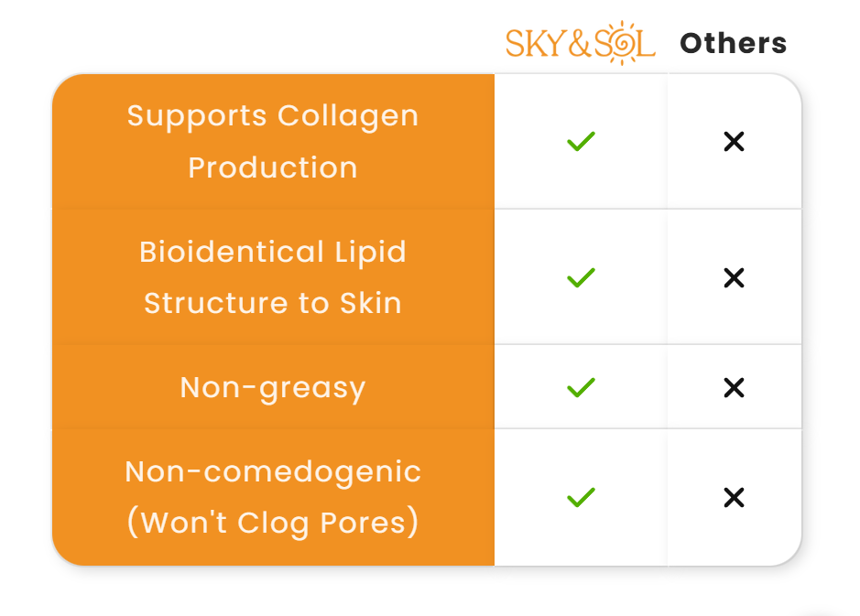
Task: Click the green checkmark for Non-comedogenic row
Action: pyautogui.click(x=581, y=497)
